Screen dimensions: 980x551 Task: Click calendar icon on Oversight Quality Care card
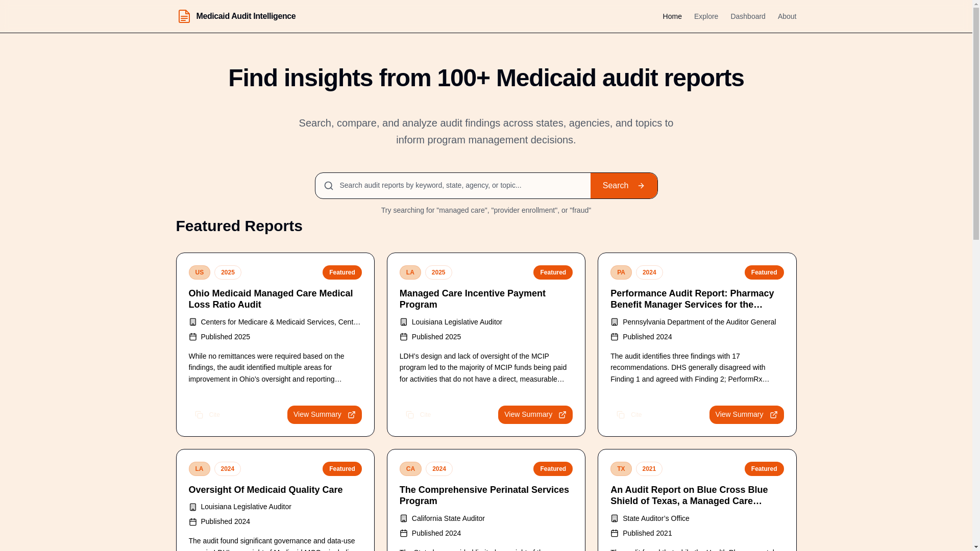(x=192, y=522)
